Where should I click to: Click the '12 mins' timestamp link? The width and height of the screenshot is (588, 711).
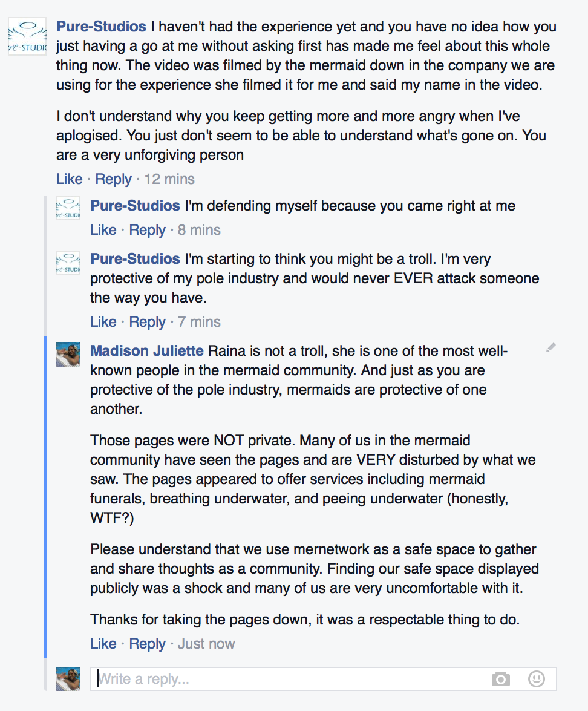pyautogui.click(x=169, y=179)
